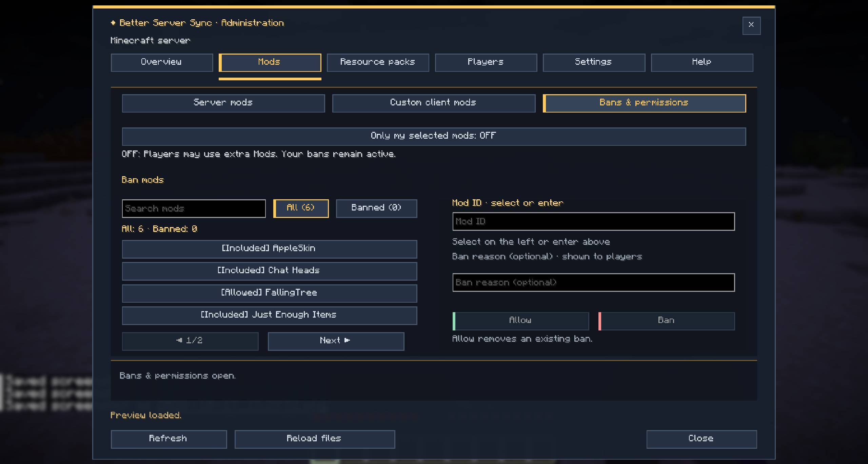Focus the Ban reason input field

[x=593, y=282]
